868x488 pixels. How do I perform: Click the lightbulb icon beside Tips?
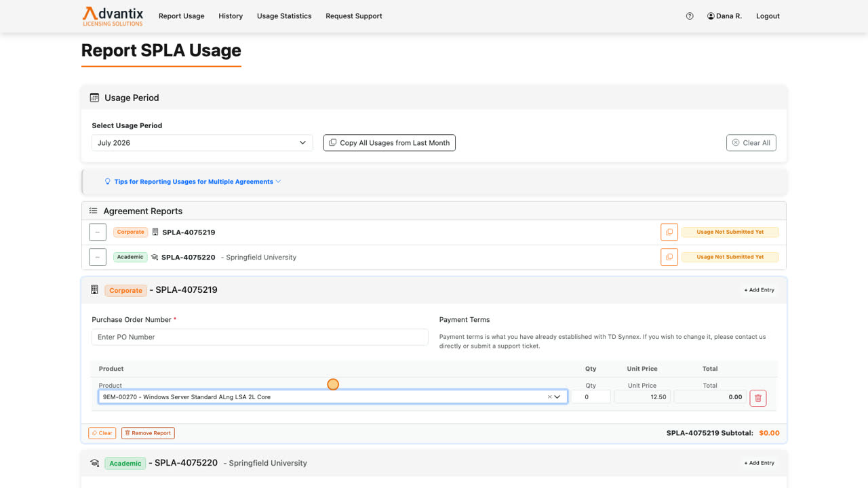107,182
